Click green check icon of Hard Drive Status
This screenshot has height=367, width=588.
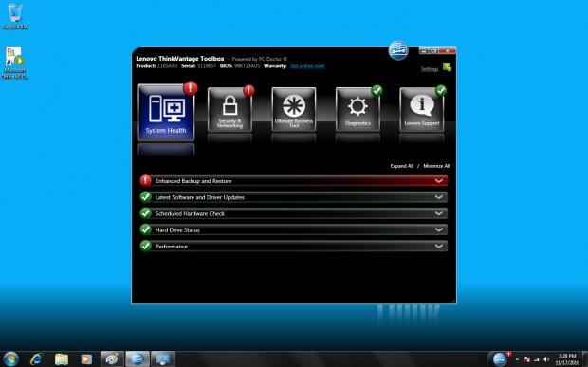pos(145,229)
